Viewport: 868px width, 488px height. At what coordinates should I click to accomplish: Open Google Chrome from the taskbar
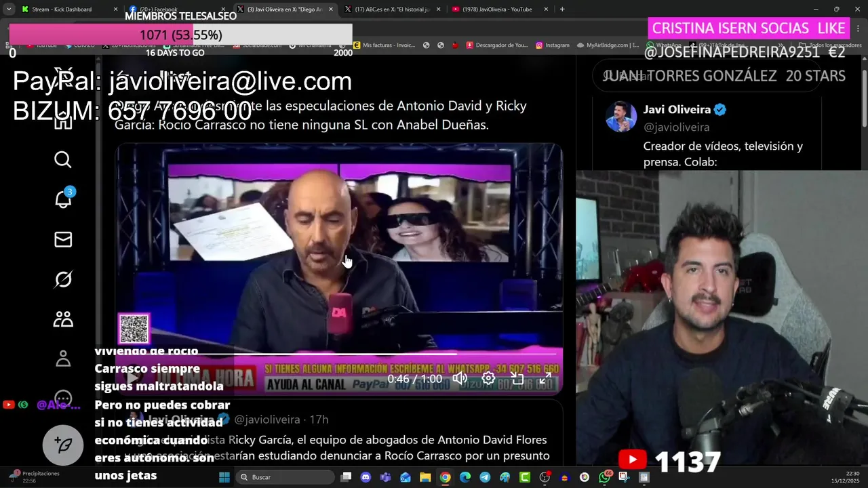pos(445,477)
